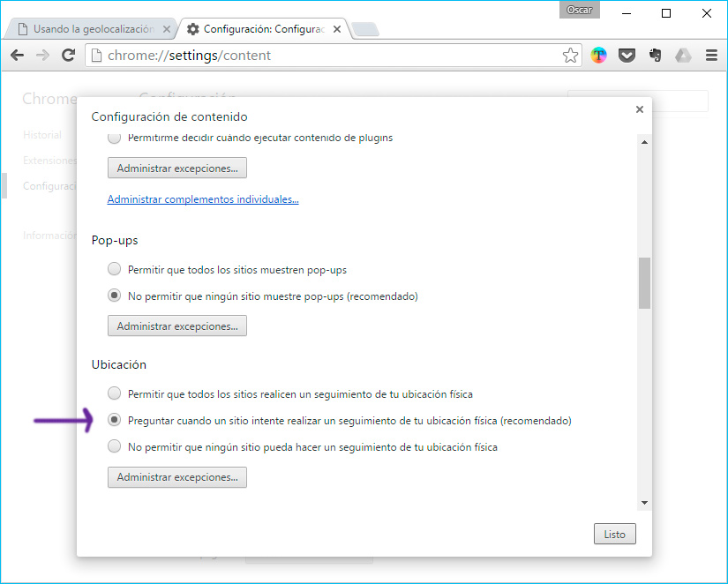Viewport: 728px width, 584px height.
Task: Click the Google Drive extension icon
Action: point(683,56)
